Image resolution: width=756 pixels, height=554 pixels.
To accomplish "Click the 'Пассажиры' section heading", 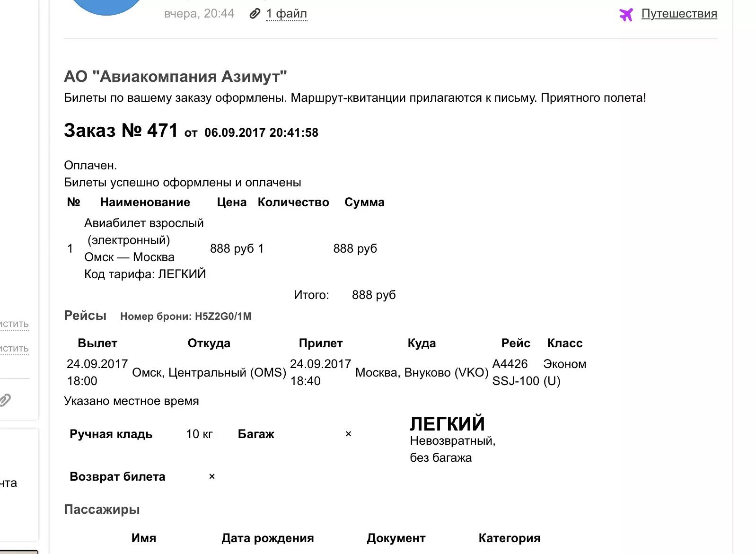I will [x=102, y=510].
